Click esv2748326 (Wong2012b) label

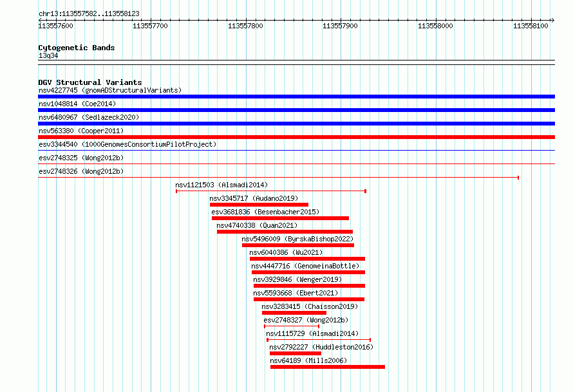click(x=81, y=171)
